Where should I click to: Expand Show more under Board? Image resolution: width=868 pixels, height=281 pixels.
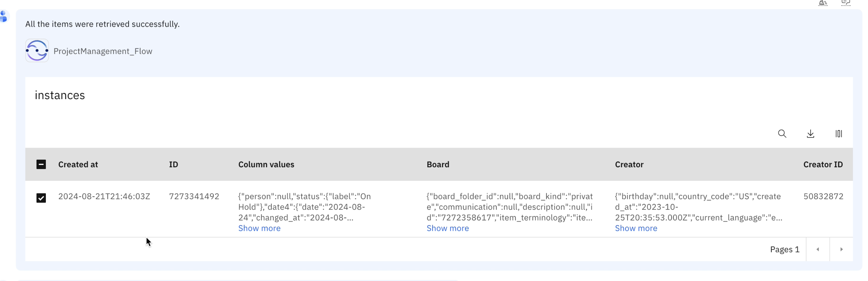click(x=448, y=228)
